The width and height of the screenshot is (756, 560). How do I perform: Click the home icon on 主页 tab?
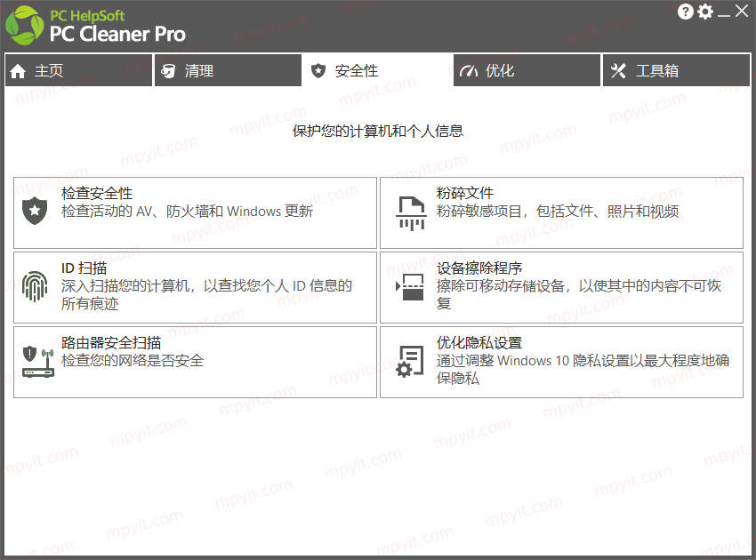pos(18,71)
